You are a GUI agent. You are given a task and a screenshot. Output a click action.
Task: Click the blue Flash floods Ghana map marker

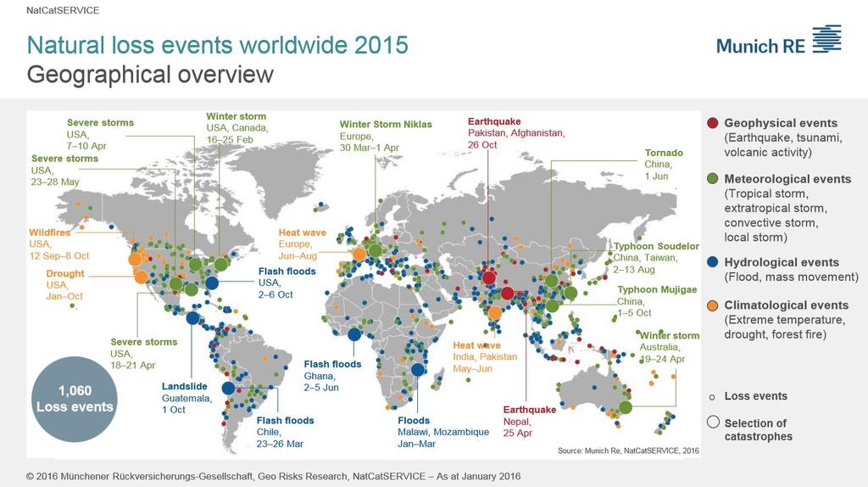tap(354, 334)
